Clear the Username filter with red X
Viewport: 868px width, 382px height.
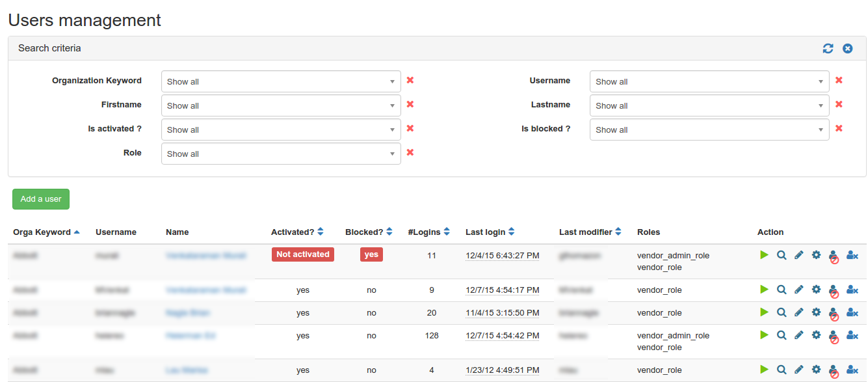pyautogui.click(x=839, y=80)
